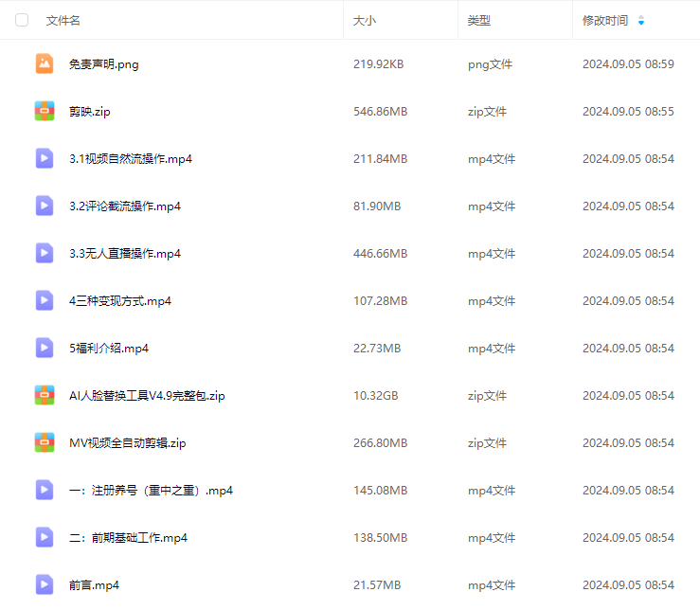700x610 pixels.
Task: Click the archive icon beside 剪映.zip
Action: 45,111
